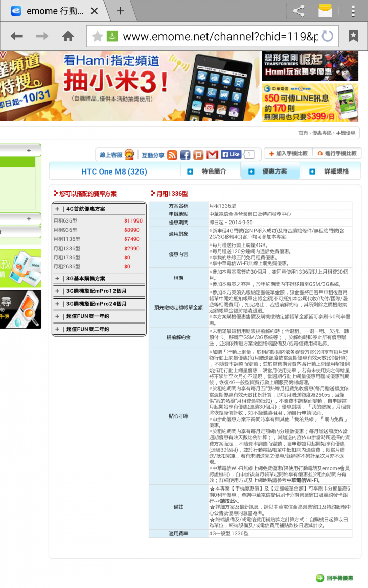Close the emome tab
The height and width of the screenshot is (588, 368).
coord(94,11)
